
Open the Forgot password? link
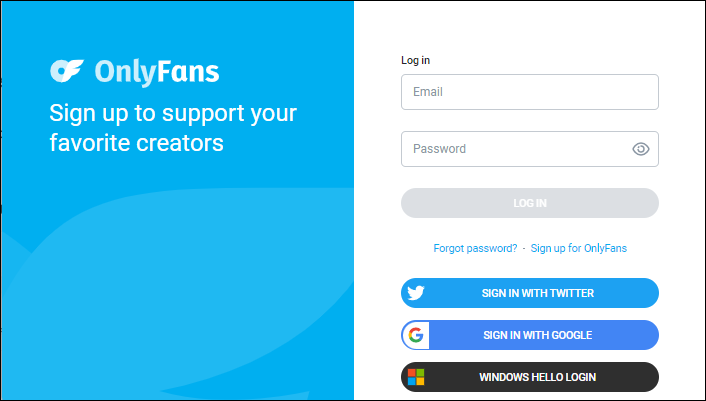pyautogui.click(x=475, y=248)
